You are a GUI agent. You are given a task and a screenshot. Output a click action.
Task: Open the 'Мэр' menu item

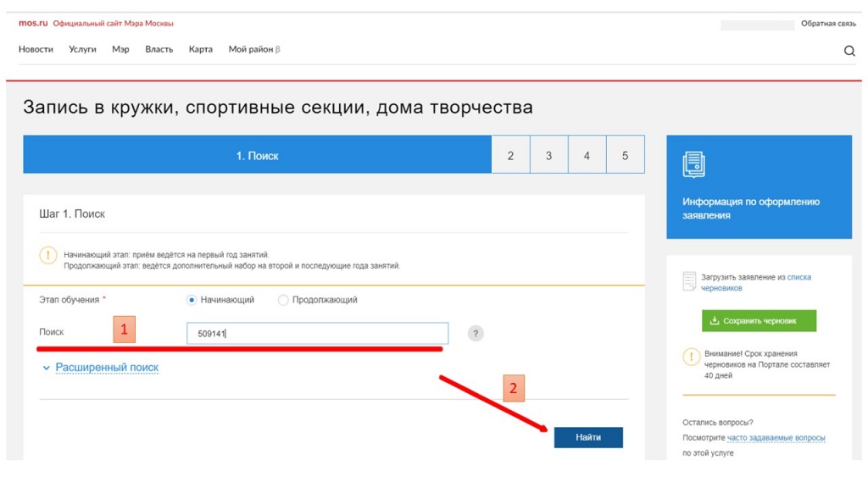[x=120, y=49]
